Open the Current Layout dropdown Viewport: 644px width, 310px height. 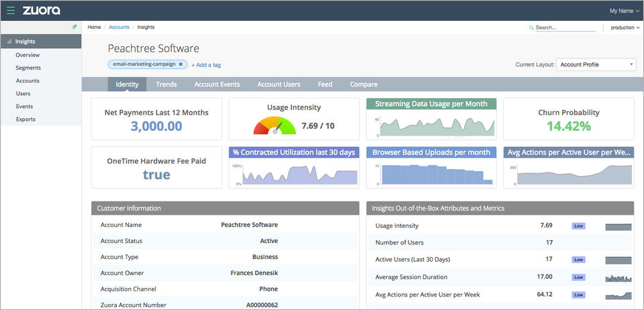[596, 64]
